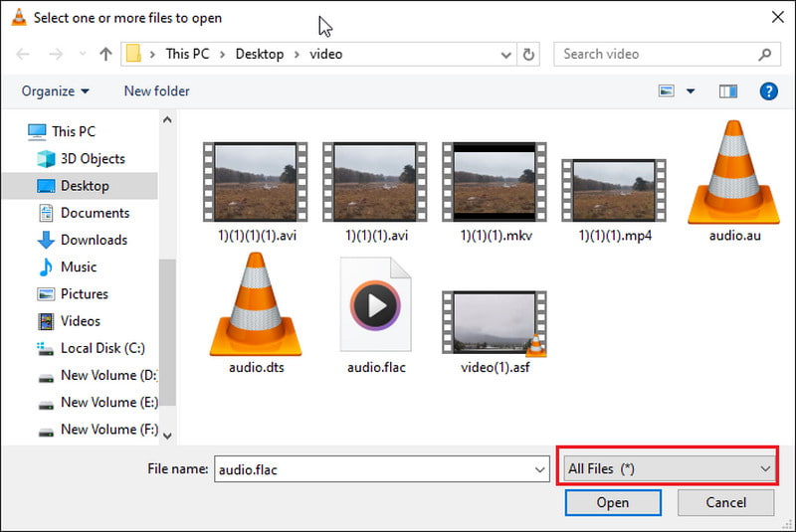Select Local Disk (C:) in sidebar

[101, 348]
